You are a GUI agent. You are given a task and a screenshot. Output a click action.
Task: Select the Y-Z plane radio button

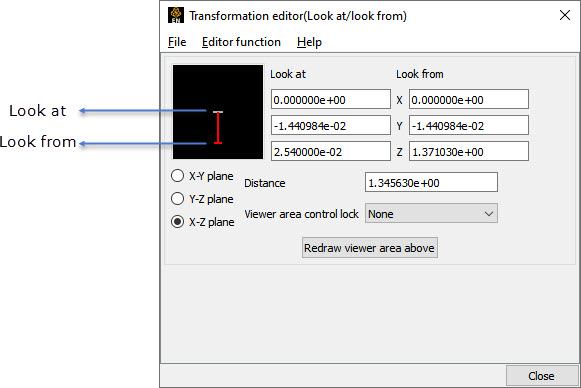point(177,199)
